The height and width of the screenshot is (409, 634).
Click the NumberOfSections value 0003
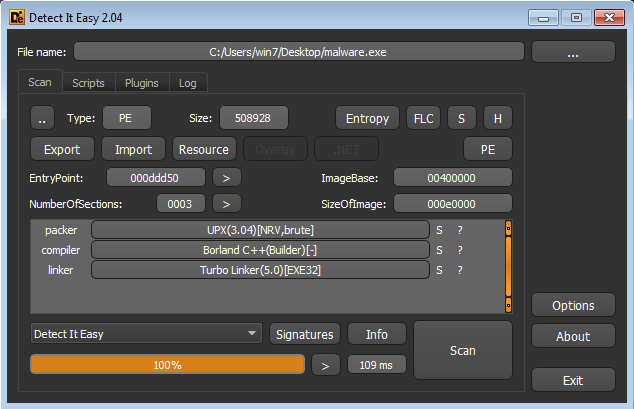tap(180, 204)
